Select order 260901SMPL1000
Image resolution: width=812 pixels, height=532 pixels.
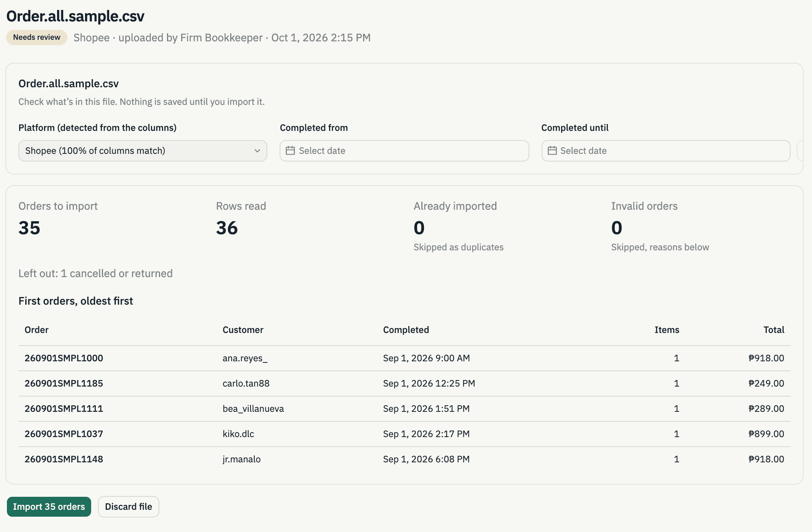click(x=64, y=358)
